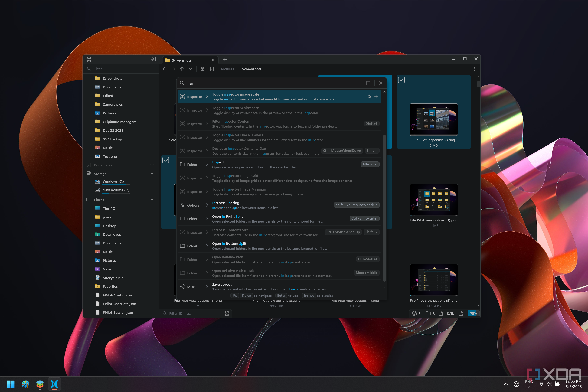Go forward with the right arrow
The image size is (588, 392).
click(x=173, y=69)
